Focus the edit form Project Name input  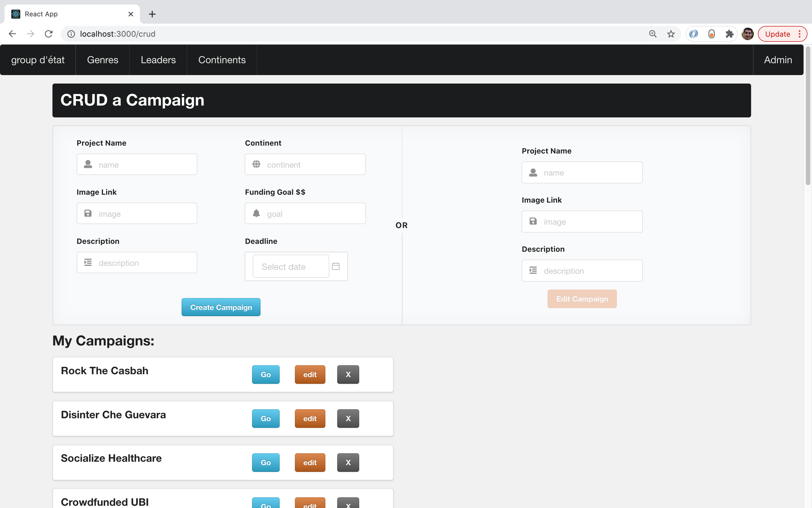point(582,172)
